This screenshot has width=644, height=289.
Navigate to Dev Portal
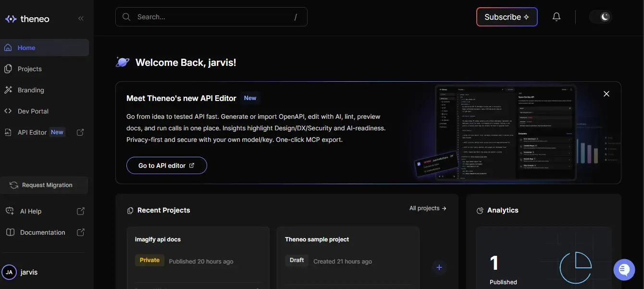pos(33,111)
